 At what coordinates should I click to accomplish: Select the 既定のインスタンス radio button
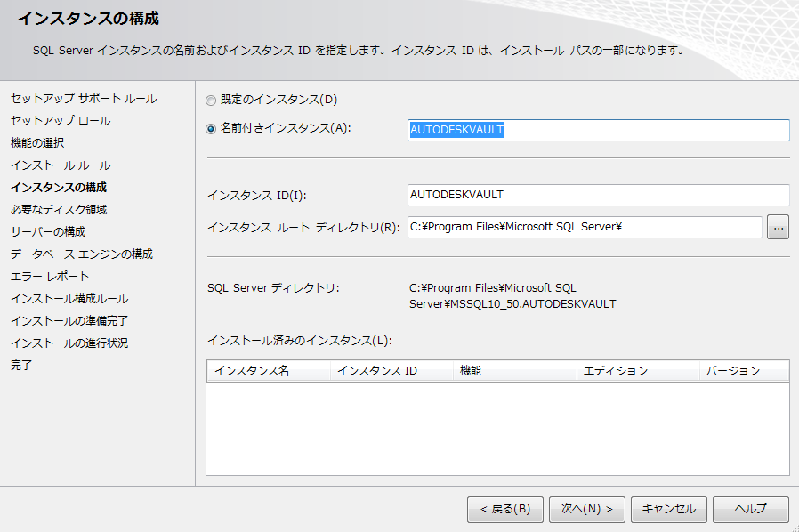coord(211,101)
